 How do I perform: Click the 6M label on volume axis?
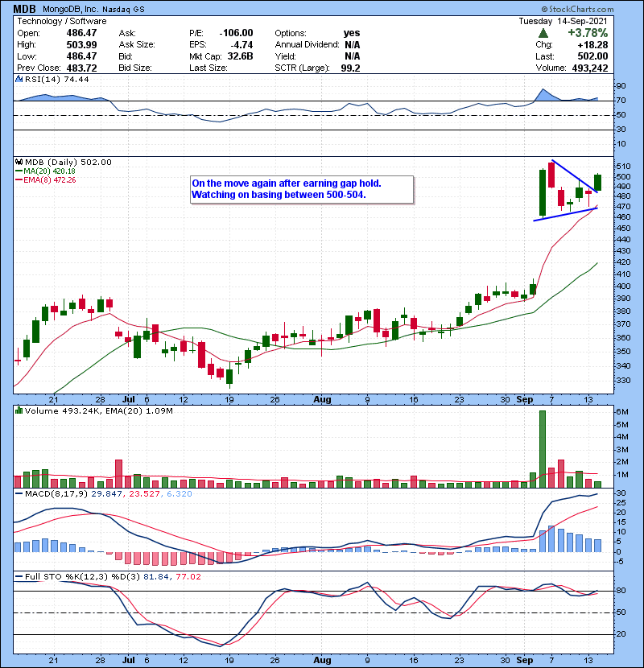coord(622,412)
